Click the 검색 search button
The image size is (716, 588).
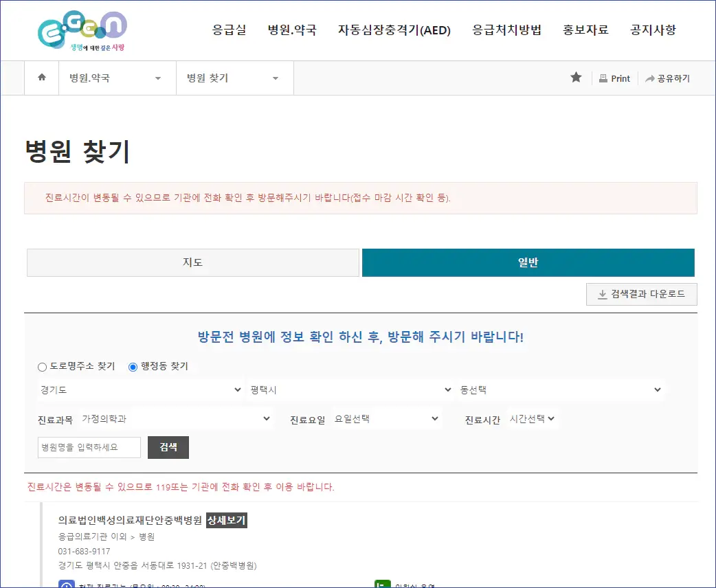coord(168,447)
